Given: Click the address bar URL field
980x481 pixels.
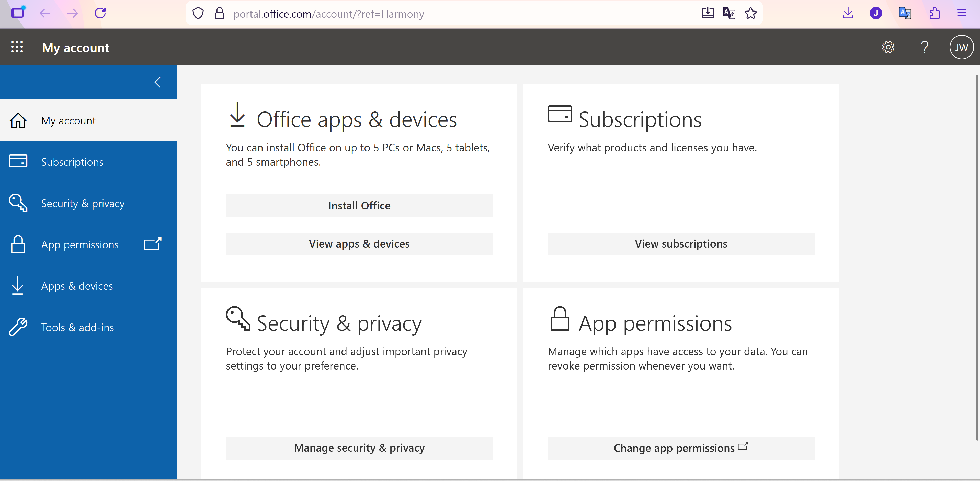Looking at the screenshot, I should 329,14.
